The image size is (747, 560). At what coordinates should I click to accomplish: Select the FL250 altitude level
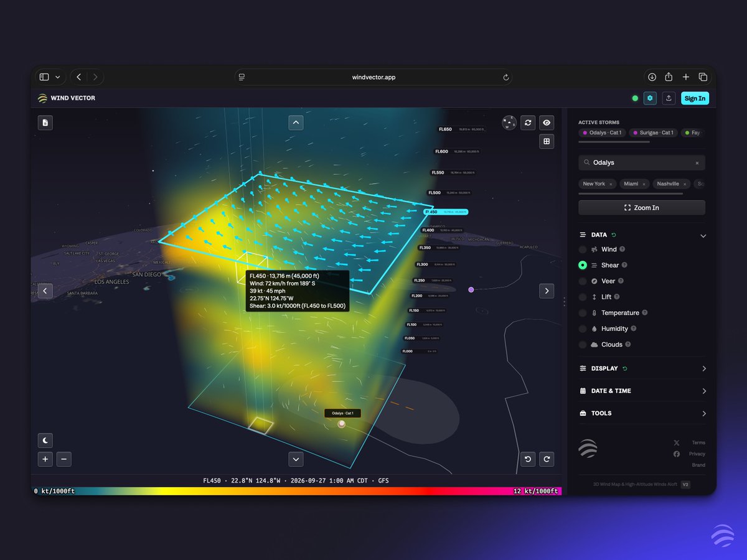[433, 281]
